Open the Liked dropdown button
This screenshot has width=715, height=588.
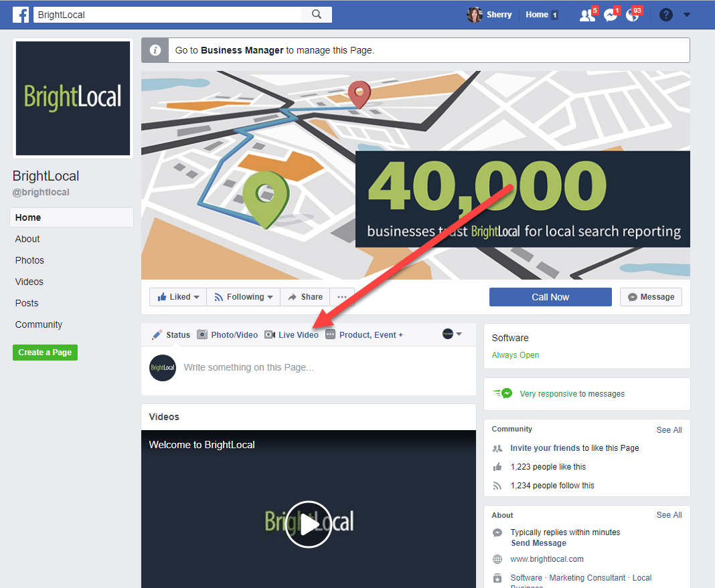tap(178, 297)
